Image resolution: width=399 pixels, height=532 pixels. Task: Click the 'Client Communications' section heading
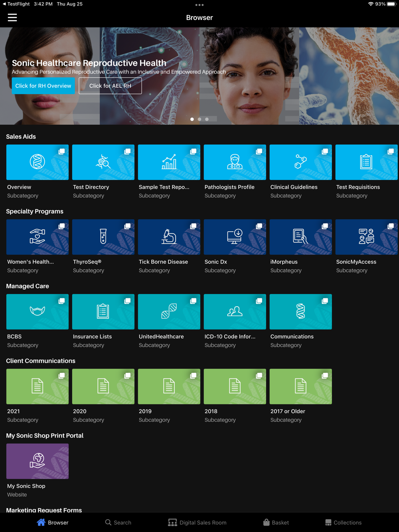[41, 361]
